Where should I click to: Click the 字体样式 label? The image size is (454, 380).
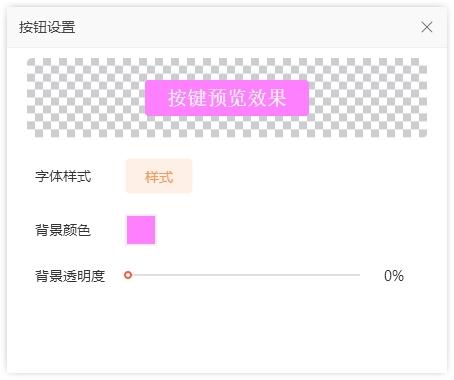pos(63,176)
